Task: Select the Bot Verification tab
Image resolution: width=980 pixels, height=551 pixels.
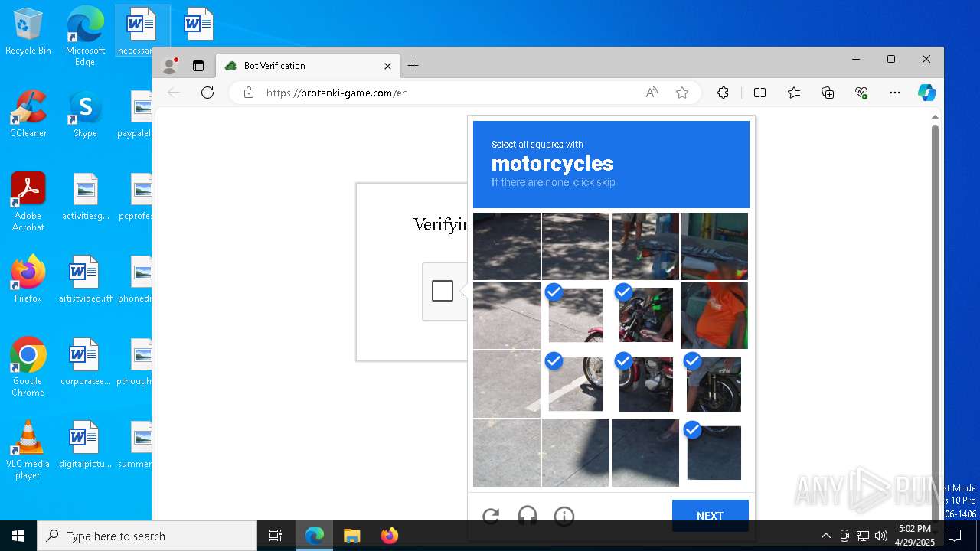Action: pos(308,66)
